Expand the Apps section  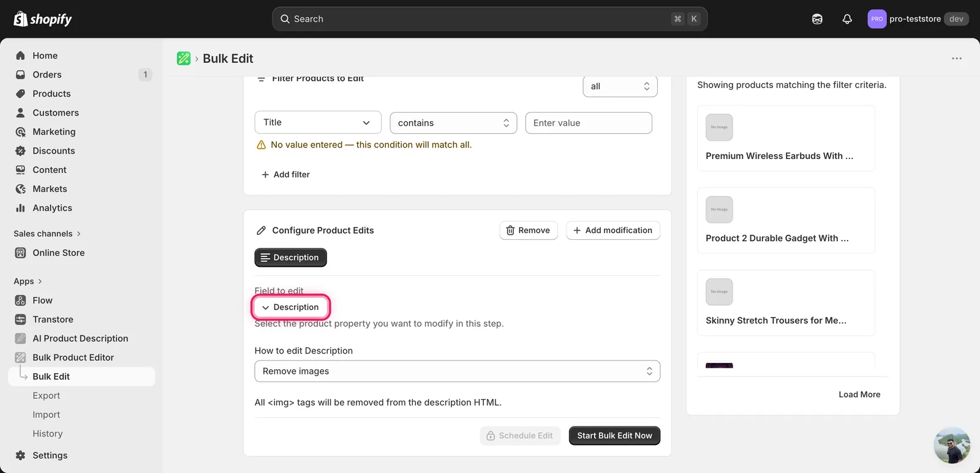(x=28, y=281)
